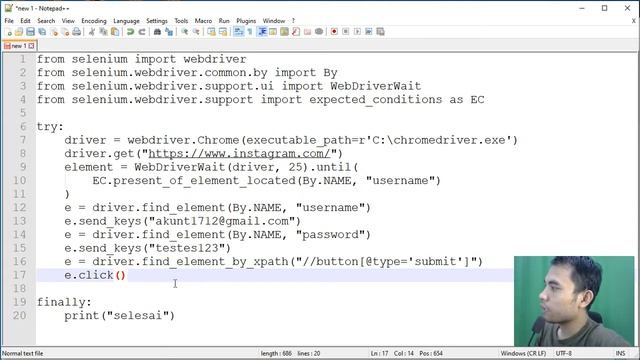Click line number 6 in the margin
This screenshot has height=360, width=640.
[23, 127]
